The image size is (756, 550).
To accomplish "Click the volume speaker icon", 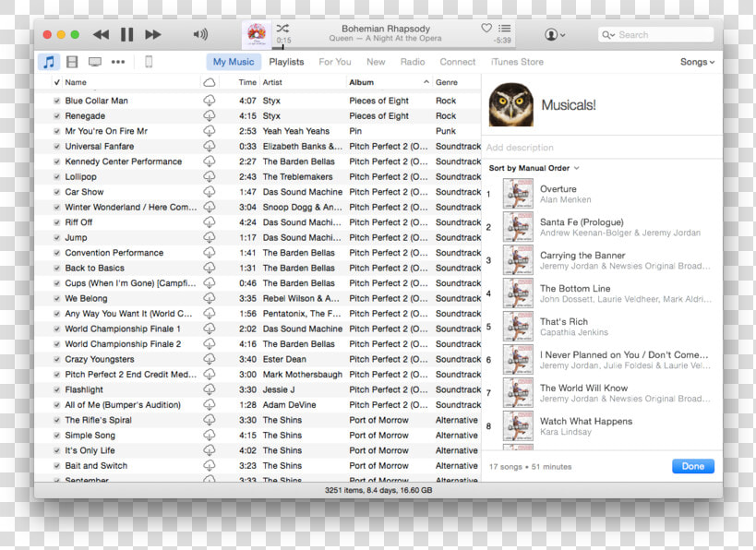I will (x=200, y=34).
